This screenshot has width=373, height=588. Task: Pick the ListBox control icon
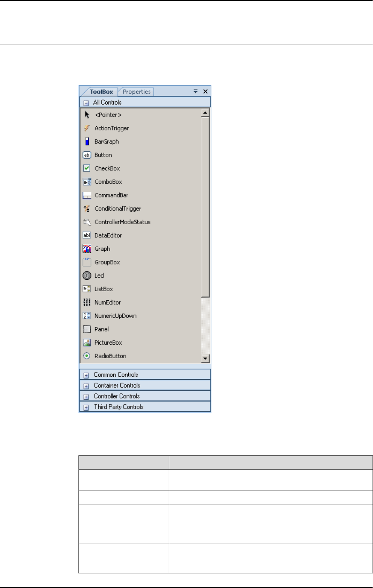click(87, 289)
